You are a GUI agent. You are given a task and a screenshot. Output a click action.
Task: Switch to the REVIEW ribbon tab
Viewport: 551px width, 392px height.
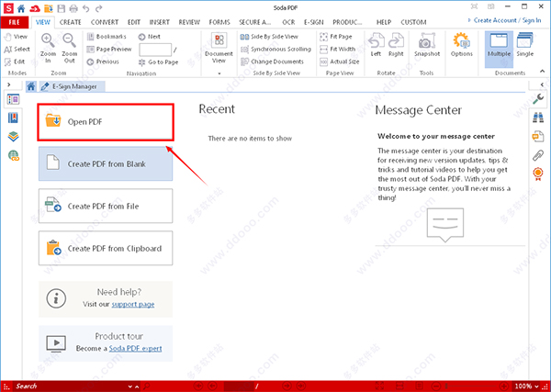click(x=189, y=22)
